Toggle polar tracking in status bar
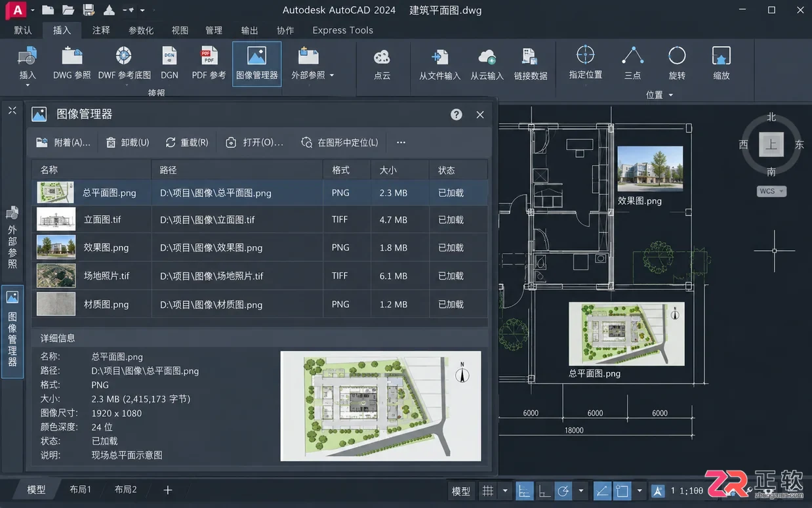 [x=563, y=491]
